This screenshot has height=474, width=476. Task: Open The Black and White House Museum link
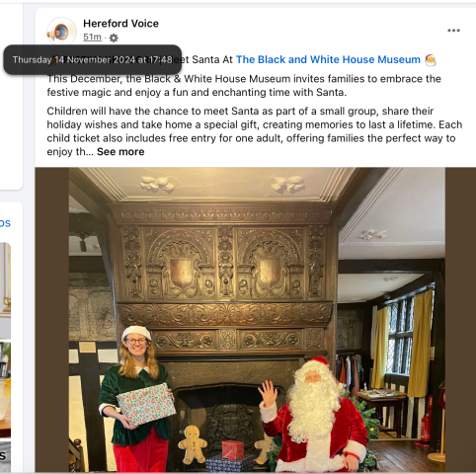pyautogui.click(x=328, y=59)
